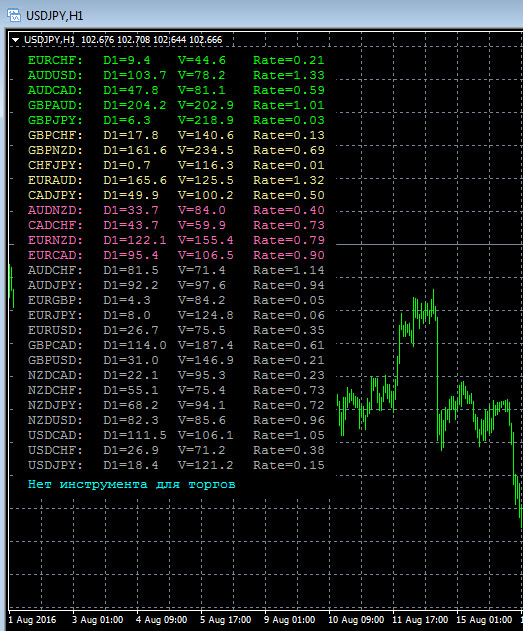Select the USDJPY: row label in the list

tap(55, 466)
